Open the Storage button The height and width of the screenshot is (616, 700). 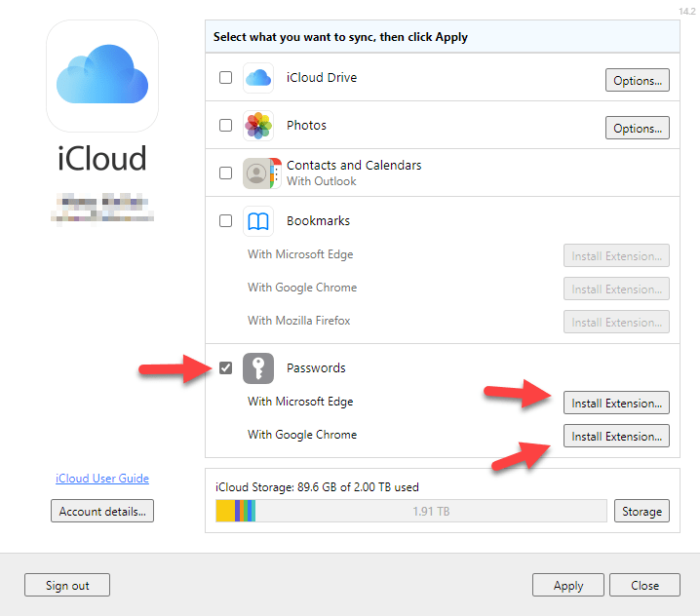642,511
